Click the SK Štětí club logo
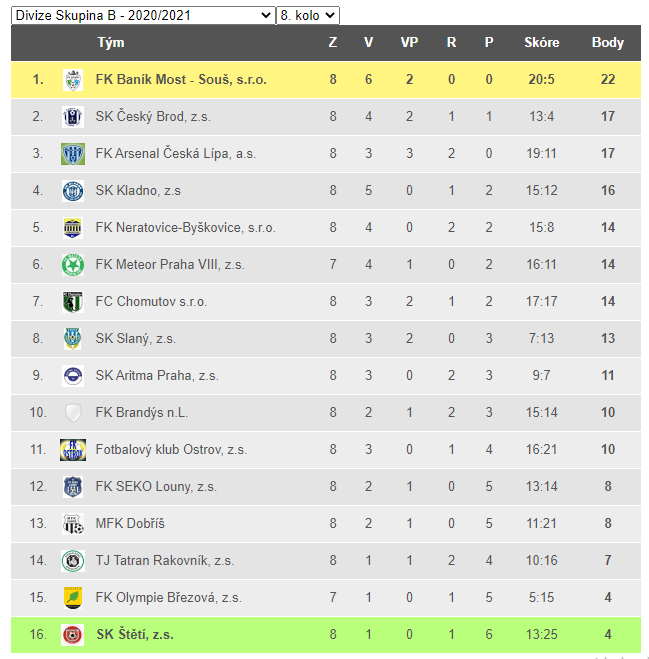The image size is (649, 659). click(x=72, y=635)
